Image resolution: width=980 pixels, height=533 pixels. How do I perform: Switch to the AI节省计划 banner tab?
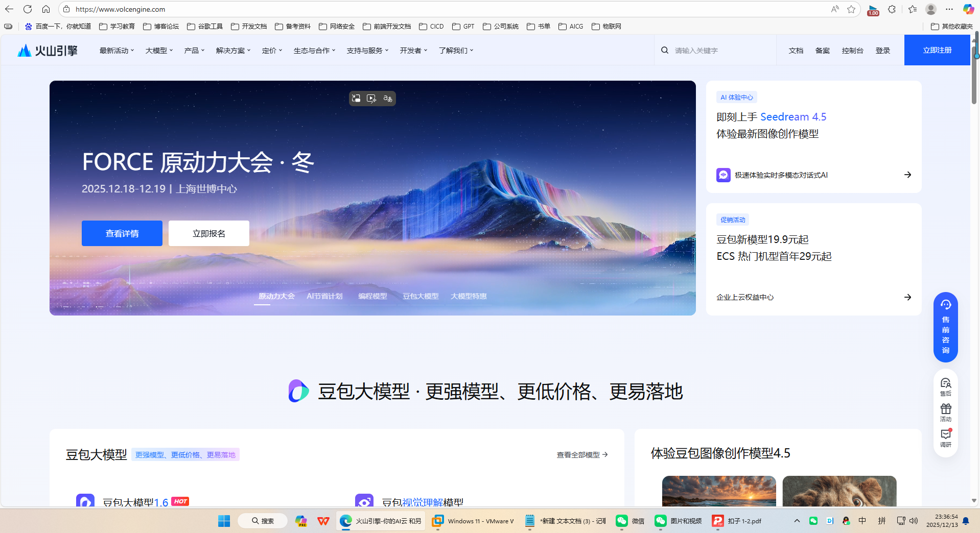[324, 296]
